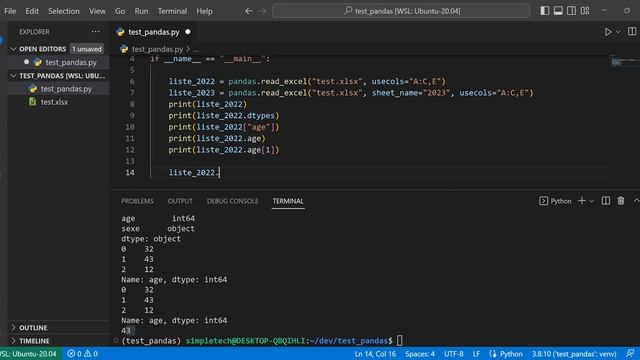Click the editor minimap
Screen dimensions: 640x360
[x=624, y=61]
